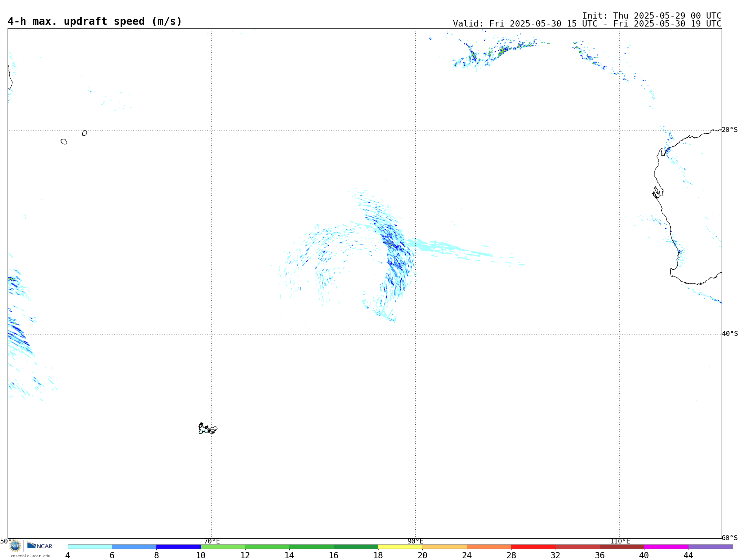Click the 60°S latitude label

click(x=730, y=538)
